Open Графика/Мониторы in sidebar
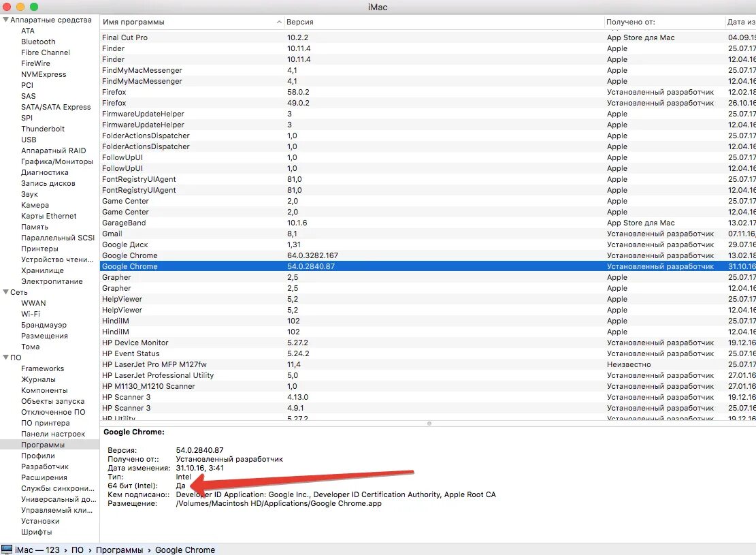756x555 pixels. coord(57,161)
